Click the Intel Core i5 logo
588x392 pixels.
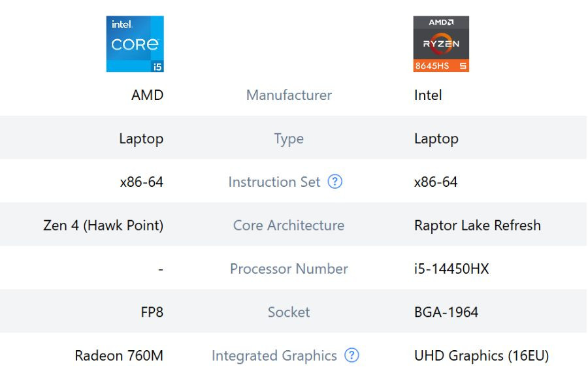[135, 44]
